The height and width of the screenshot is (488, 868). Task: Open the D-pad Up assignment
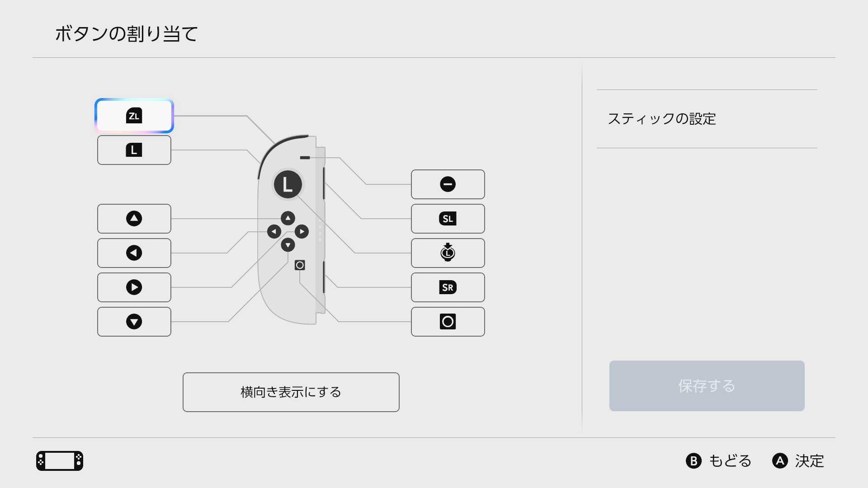click(134, 219)
